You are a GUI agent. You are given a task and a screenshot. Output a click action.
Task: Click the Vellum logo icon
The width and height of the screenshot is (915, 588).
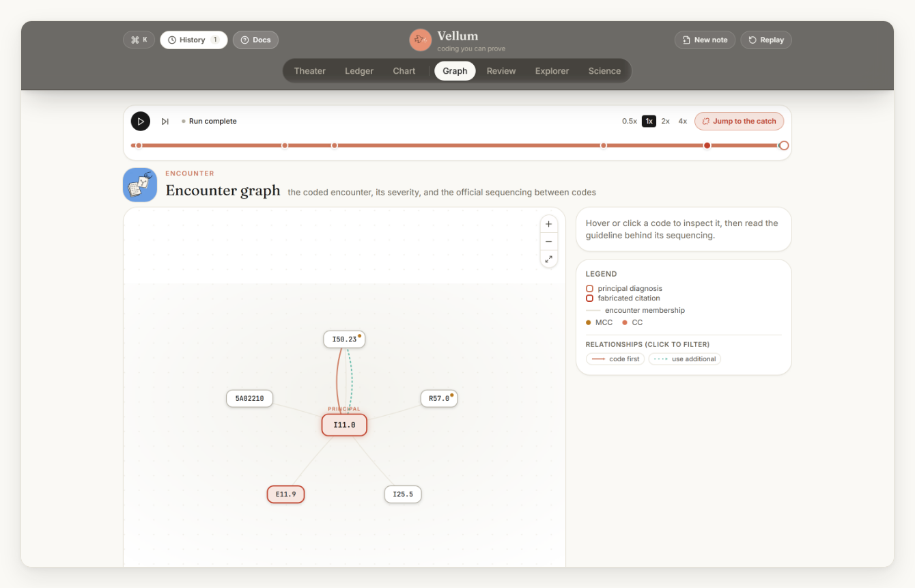coord(421,40)
